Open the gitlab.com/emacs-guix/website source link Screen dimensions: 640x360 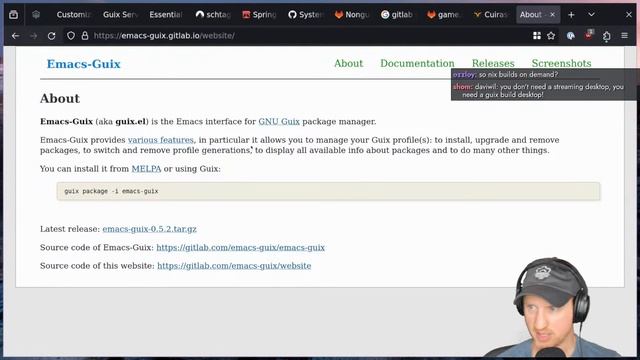click(234, 266)
